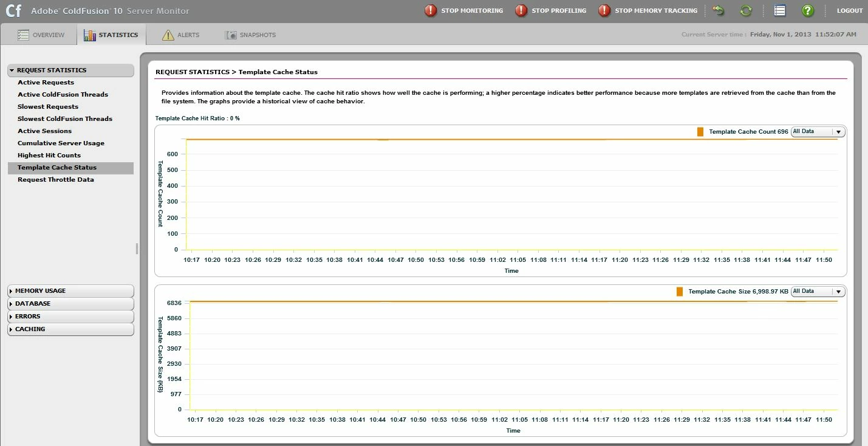Click the Alerts tab warning triangle icon

(168, 35)
